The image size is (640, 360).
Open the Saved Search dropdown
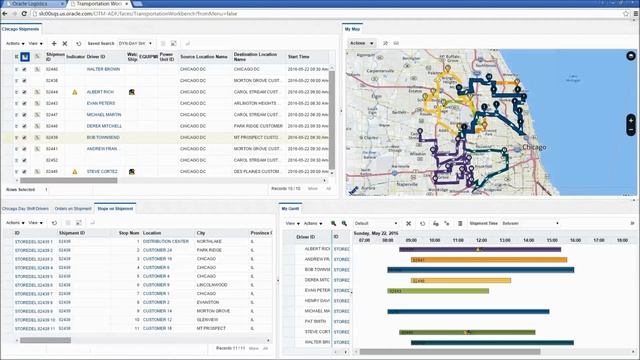click(135, 43)
